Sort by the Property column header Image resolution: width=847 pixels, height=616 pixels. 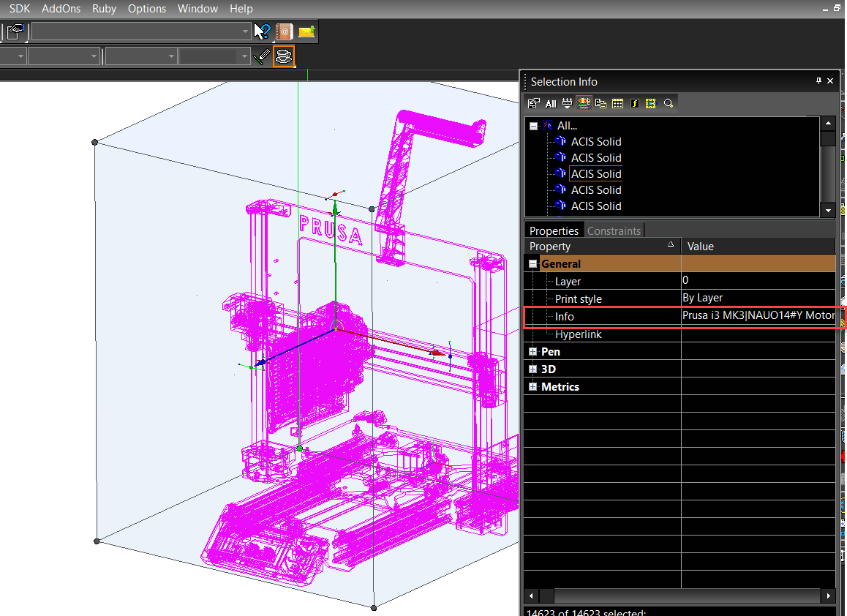point(602,247)
